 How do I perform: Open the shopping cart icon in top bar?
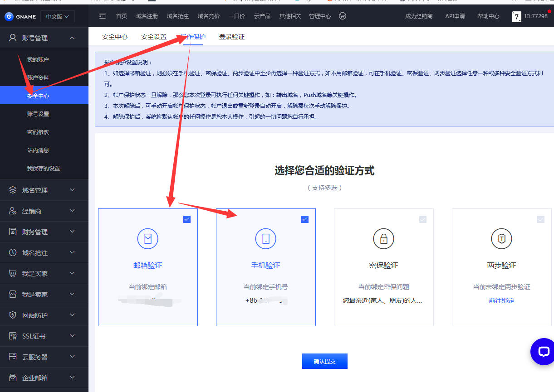pyautogui.click(x=343, y=16)
